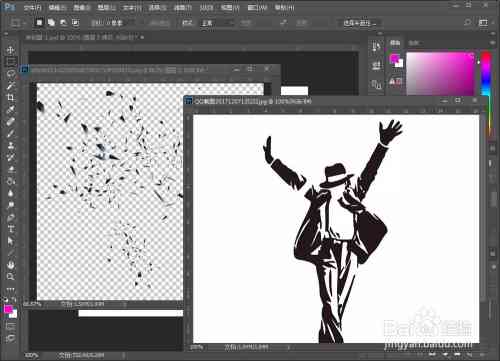Maximize the dancer silhouette document window
Image resolution: width=500 pixels, height=361 pixels.
pyautogui.click(x=458, y=100)
